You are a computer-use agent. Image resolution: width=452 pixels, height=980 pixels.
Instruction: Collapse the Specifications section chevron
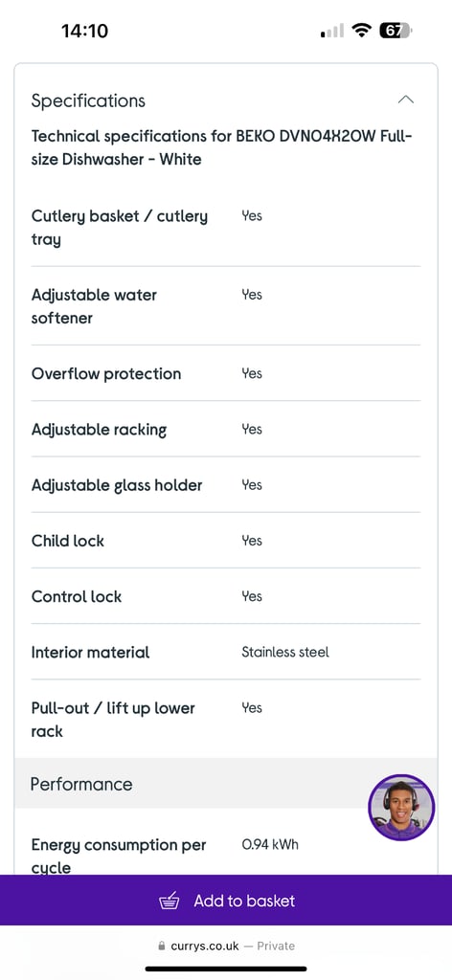[x=406, y=100]
